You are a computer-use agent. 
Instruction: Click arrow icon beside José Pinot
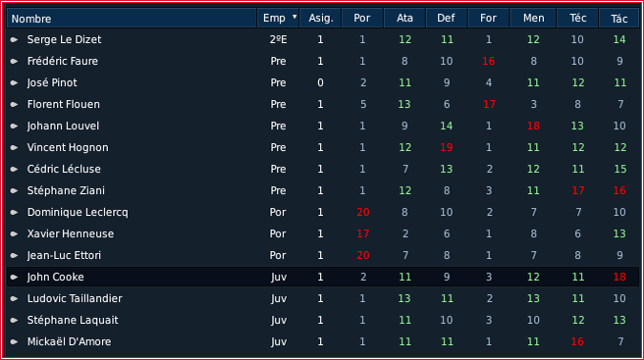(x=15, y=83)
